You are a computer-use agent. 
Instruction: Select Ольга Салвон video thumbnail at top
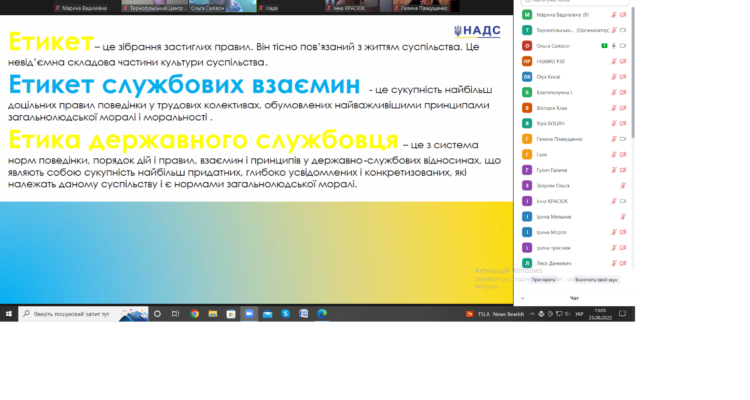pyautogui.click(x=223, y=6)
